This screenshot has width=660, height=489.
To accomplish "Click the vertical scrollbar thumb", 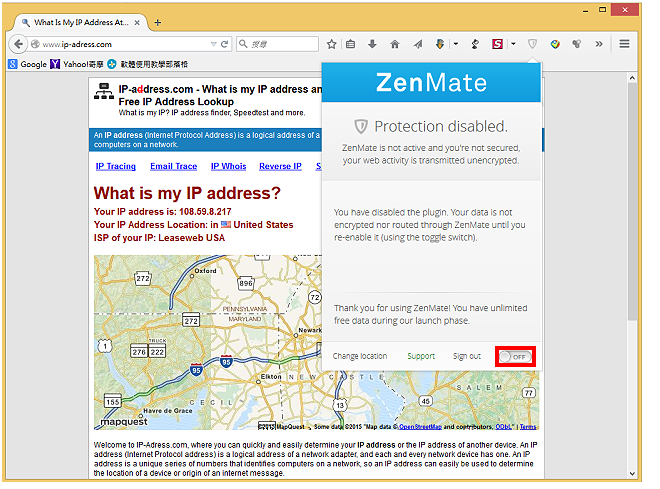I will coord(632,202).
